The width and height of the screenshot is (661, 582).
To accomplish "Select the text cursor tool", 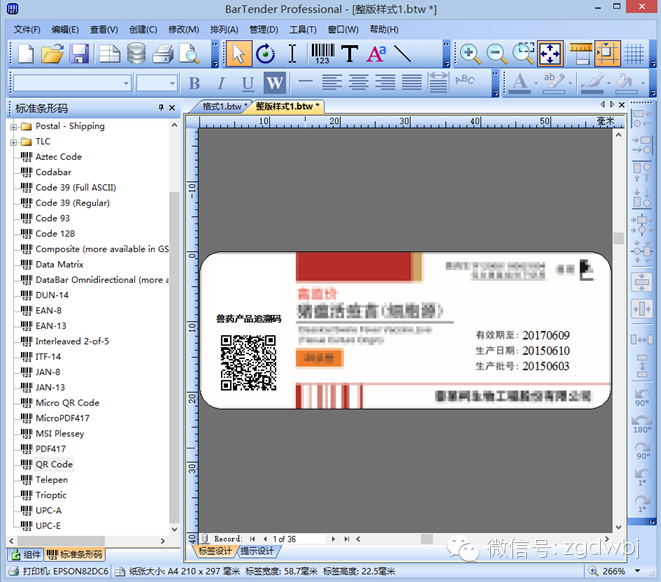I will pos(292,54).
